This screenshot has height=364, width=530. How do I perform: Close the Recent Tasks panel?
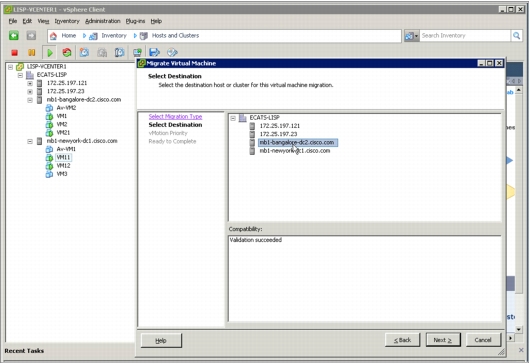tap(521, 350)
